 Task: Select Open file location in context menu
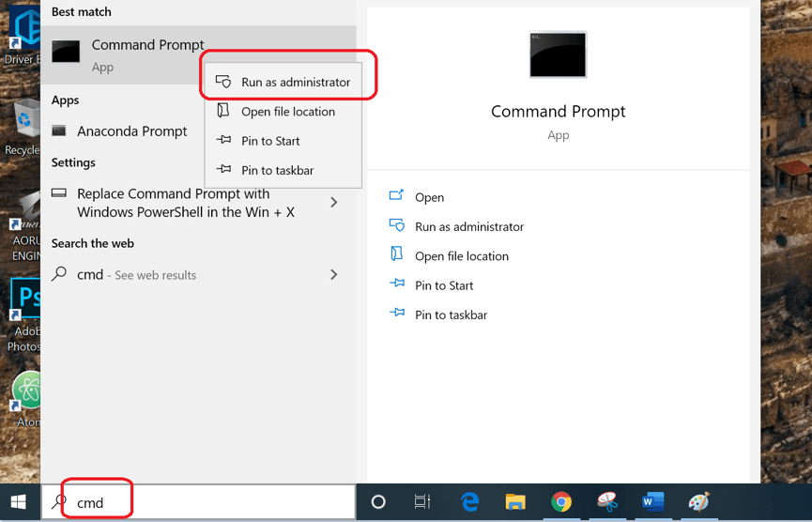[287, 112]
